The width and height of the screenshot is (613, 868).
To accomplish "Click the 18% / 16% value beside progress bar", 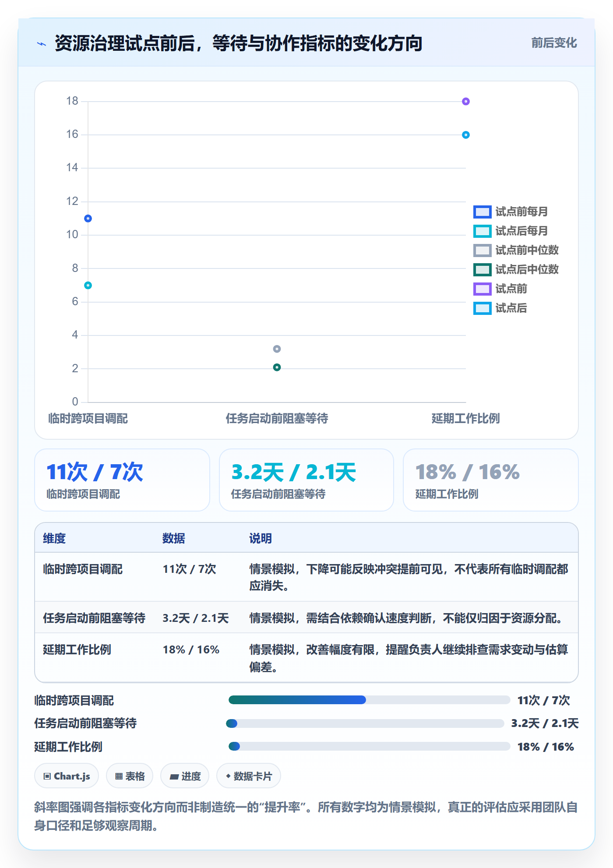I will [546, 747].
